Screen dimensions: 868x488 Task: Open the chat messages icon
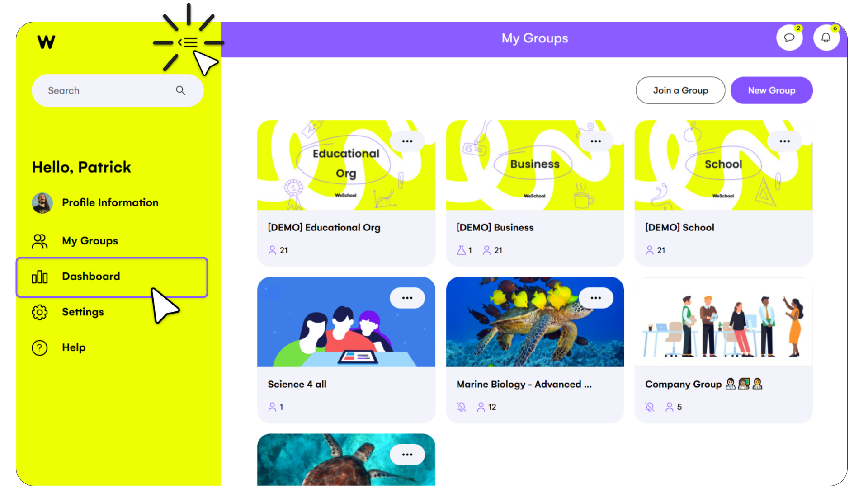tap(789, 38)
